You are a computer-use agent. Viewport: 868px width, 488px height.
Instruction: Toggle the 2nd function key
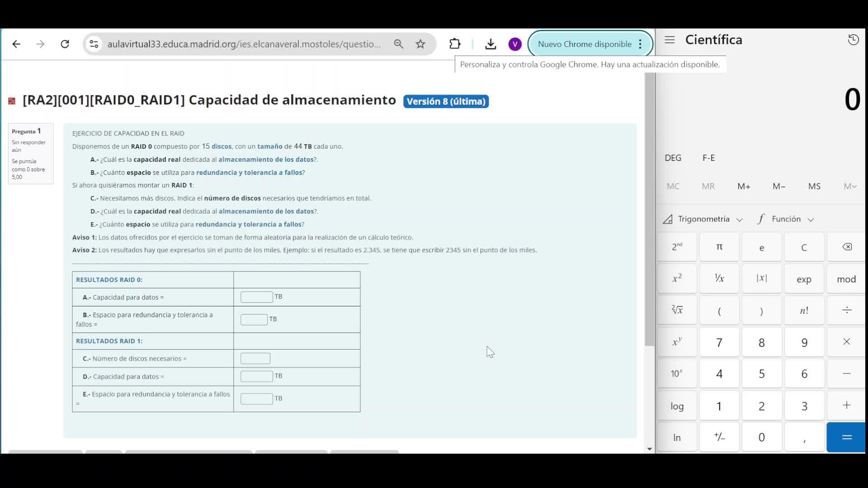[677, 247]
